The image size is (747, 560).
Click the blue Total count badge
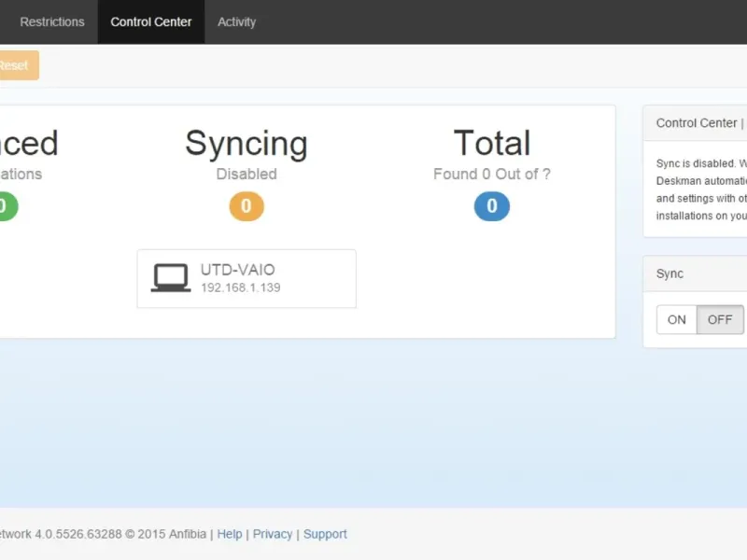492,206
